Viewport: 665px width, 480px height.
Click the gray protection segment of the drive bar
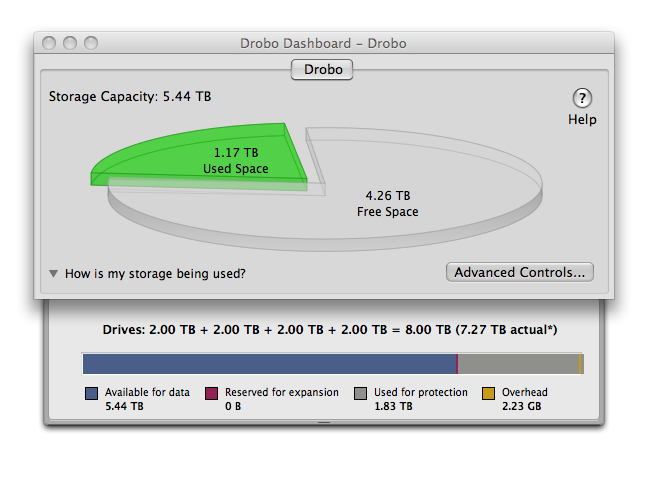pyautogui.click(x=518, y=364)
